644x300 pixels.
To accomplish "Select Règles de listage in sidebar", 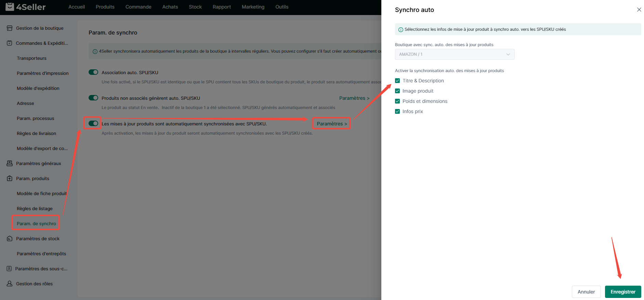I will pyautogui.click(x=35, y=208).
